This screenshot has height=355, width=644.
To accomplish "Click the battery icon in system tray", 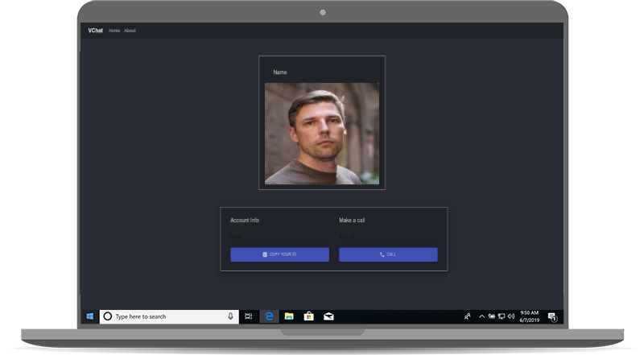I will (492, 316).
